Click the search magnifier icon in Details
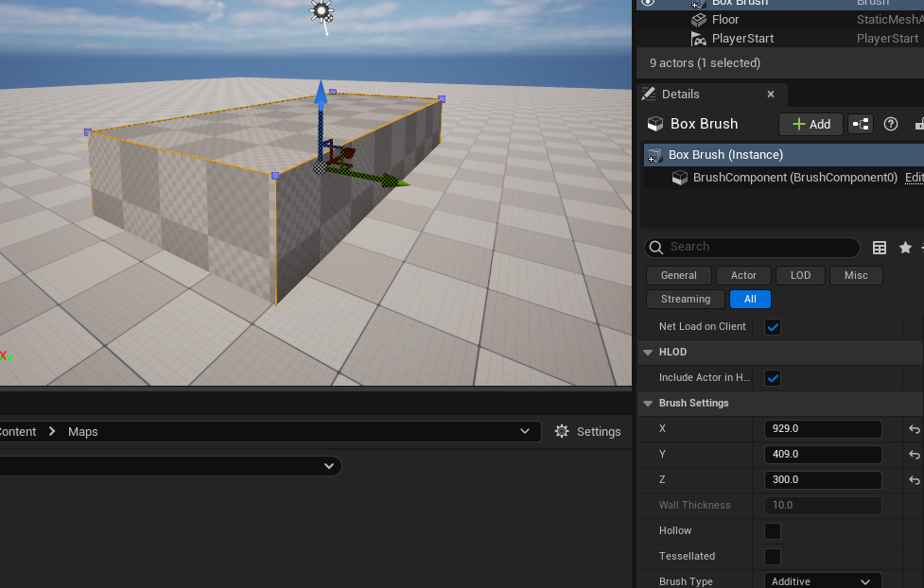924x588 pixels. point(655,248)
